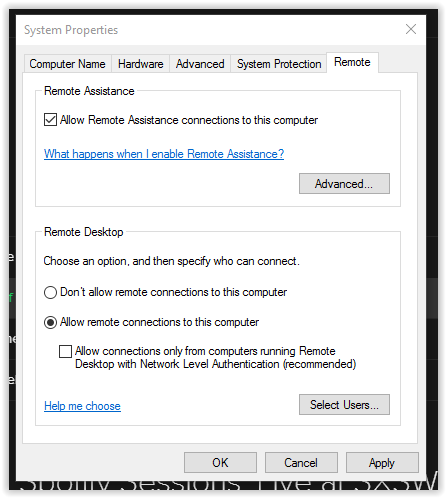446x498 pixels.
Task: Select Don't allow remote connections radio button
Action: pos(50,292)
